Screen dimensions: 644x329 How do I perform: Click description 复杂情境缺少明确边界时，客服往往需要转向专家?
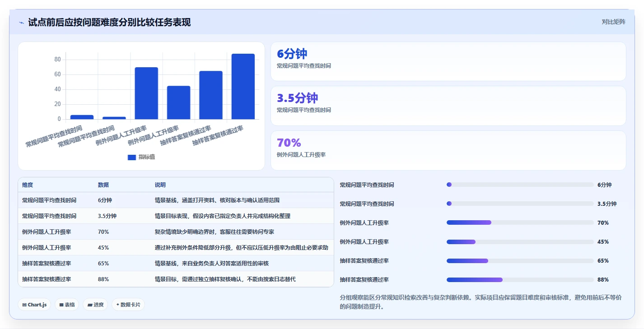[x=215, y=232]
